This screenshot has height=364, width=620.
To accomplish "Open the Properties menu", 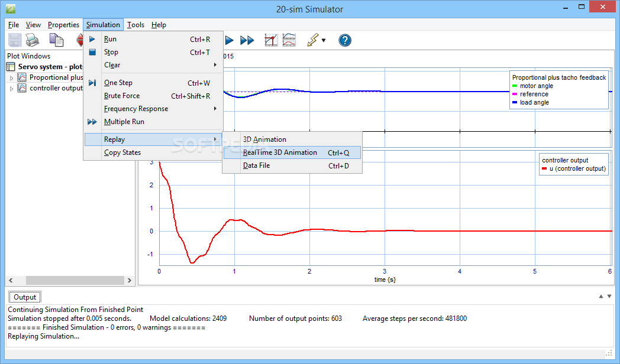I will tap(63, 25).
